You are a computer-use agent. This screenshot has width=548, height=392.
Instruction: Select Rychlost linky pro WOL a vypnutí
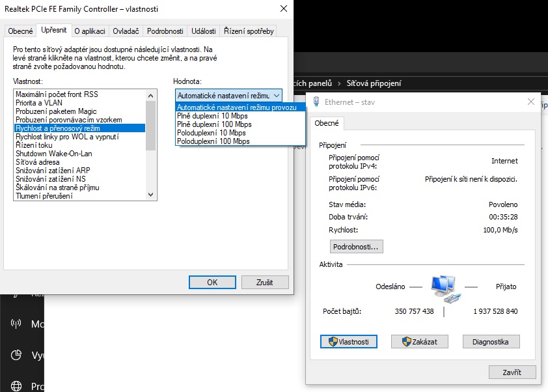pos(79,137)
